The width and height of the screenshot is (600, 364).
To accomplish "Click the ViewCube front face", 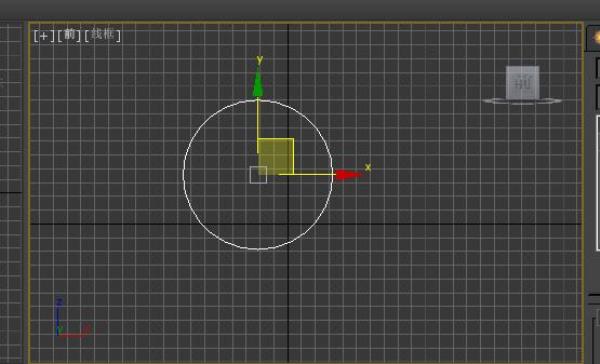I will point(523,83).
